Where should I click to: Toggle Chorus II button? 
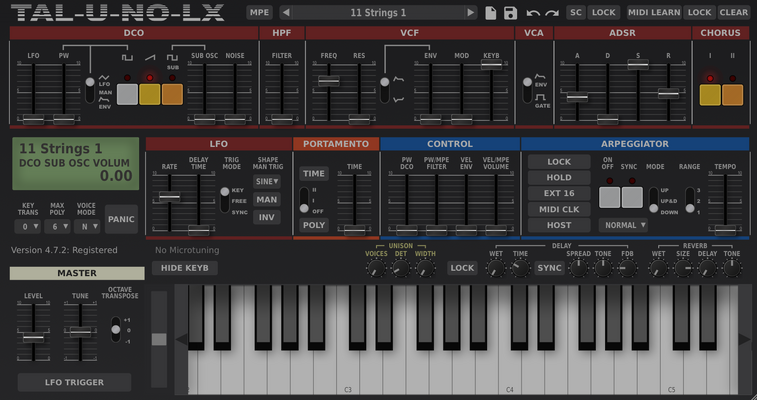pyautogui.click(x=732, y=95)
